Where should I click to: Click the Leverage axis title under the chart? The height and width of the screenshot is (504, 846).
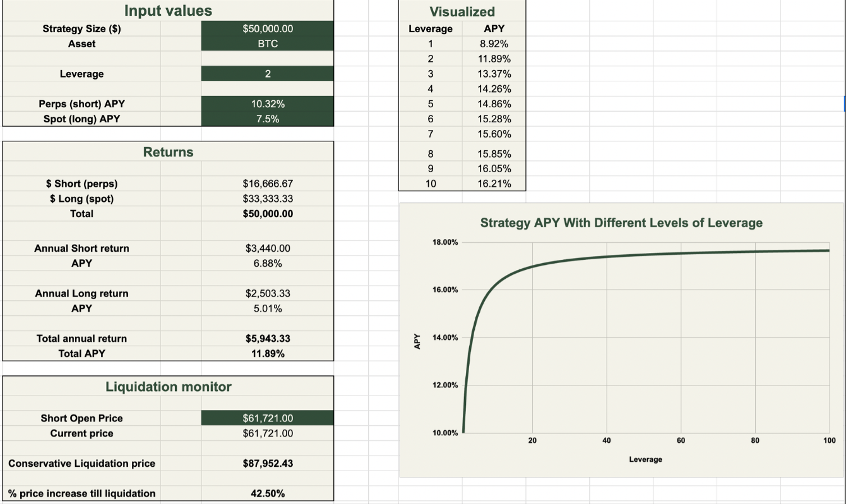click(x=645, y=459)
